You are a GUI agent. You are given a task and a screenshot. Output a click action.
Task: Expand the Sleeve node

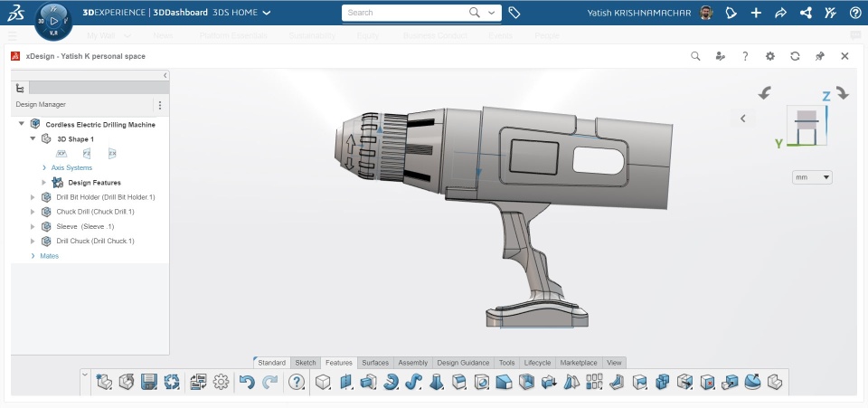(33, 226)
